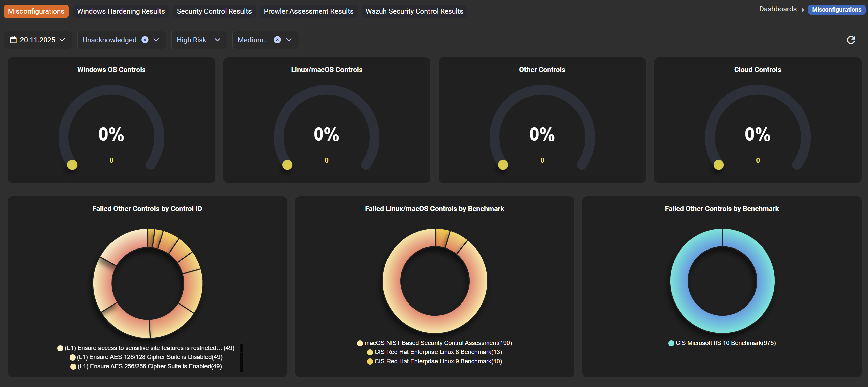This screenshot has width=868, height=387.
Task: Toggle CIS Red Hat Linux 9 legend item
Action: click(438, 361)
